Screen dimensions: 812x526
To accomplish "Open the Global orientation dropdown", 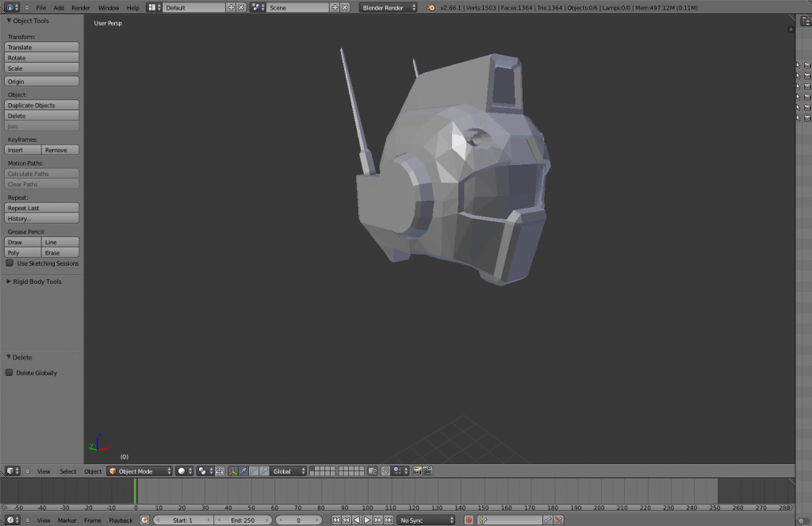I will [x=289, y=471].
